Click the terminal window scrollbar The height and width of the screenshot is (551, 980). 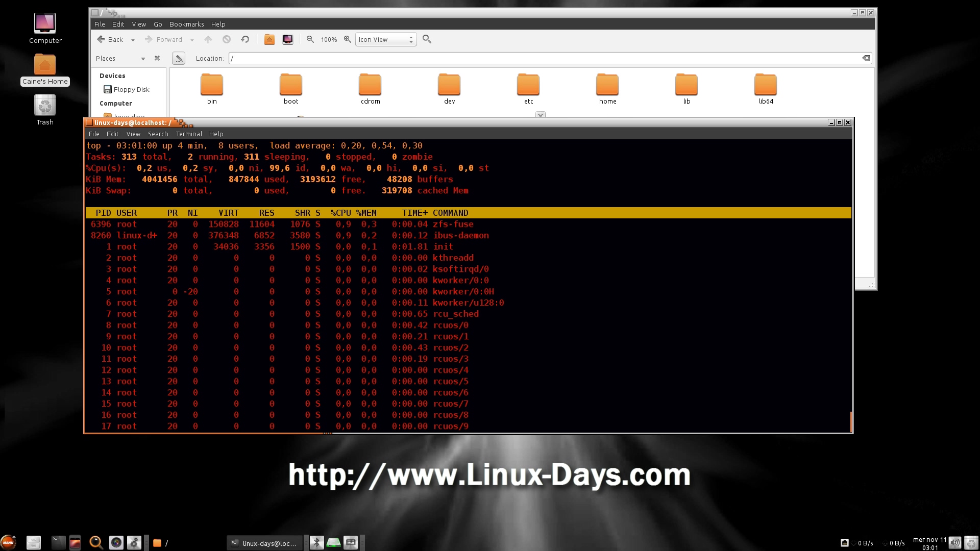(x=851, y=421)
